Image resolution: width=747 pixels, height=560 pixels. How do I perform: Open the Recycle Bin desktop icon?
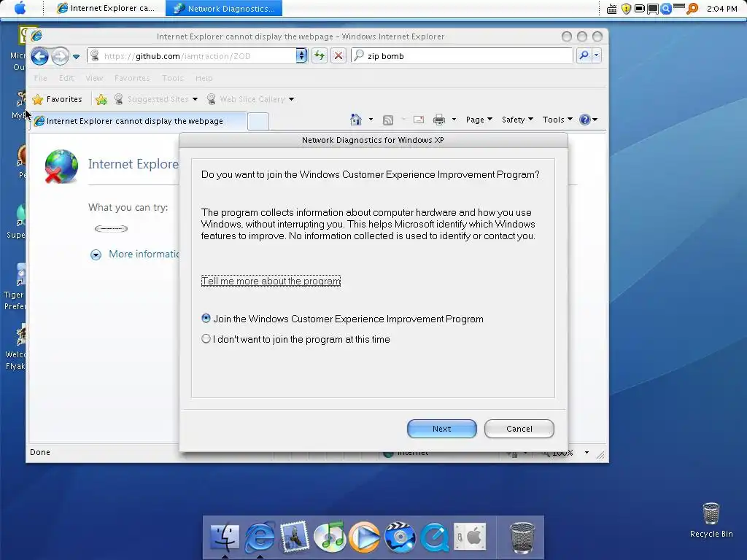(x=711, y=521)
